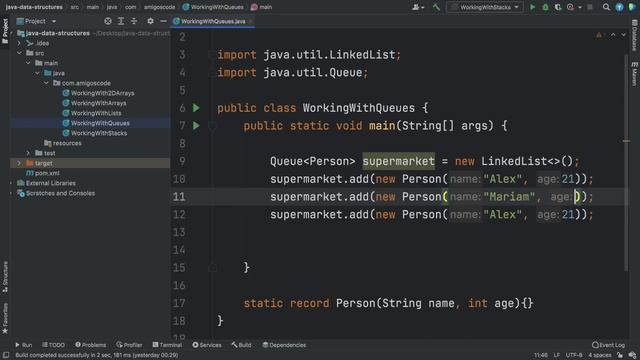Open the Services tool window tab
The image size is (640, 360).
coord(207,345)
